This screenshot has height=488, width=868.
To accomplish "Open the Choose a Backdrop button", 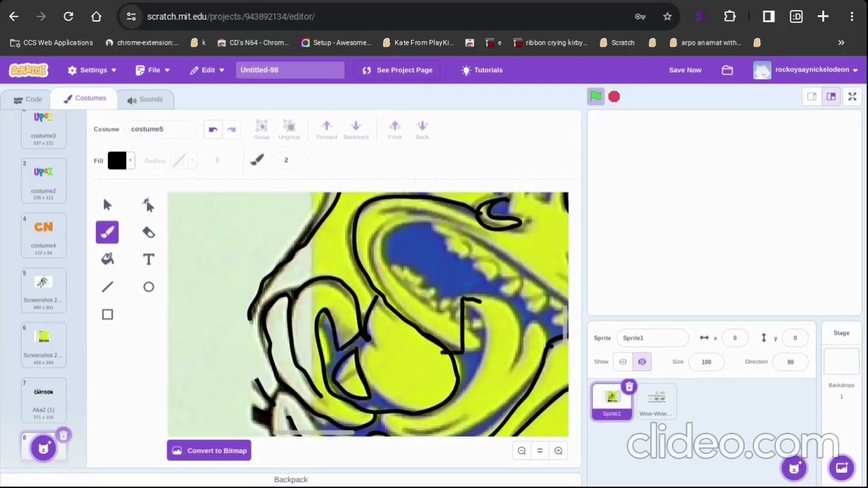I will click(842, 467).
